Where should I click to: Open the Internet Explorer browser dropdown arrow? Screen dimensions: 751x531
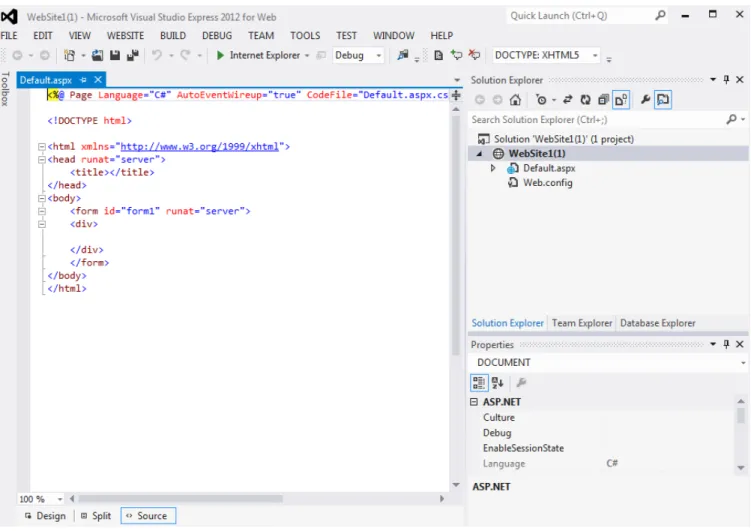click(307, 56)
